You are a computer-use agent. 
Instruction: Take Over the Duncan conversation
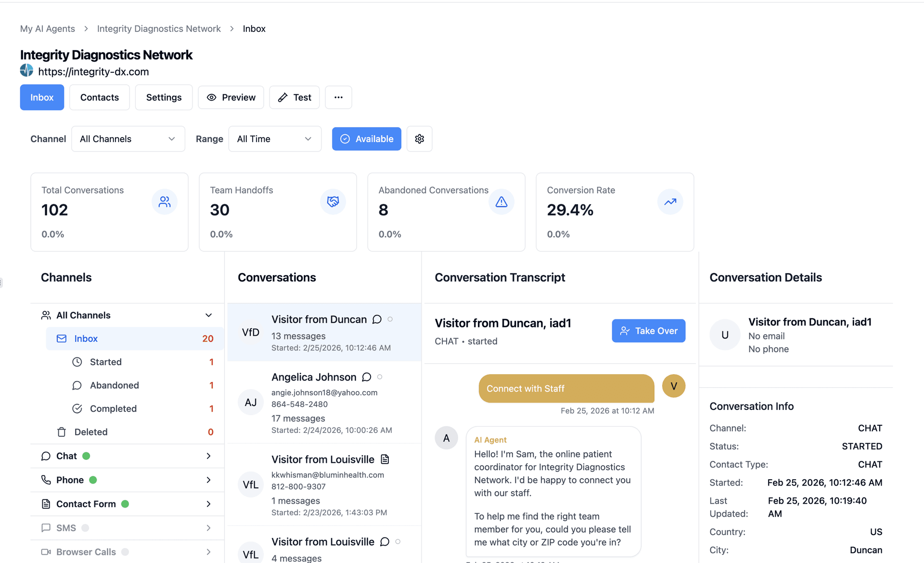648,331
